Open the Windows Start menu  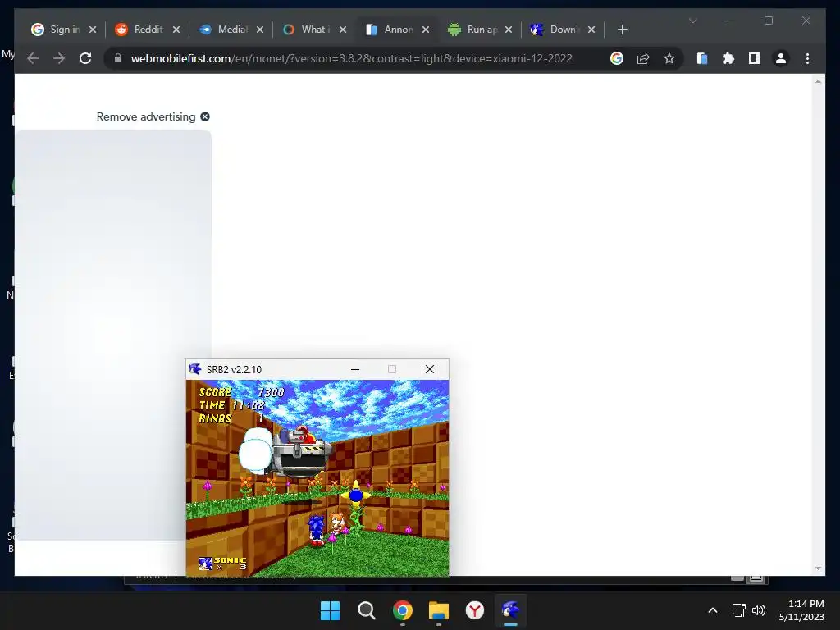coord(330,610)
